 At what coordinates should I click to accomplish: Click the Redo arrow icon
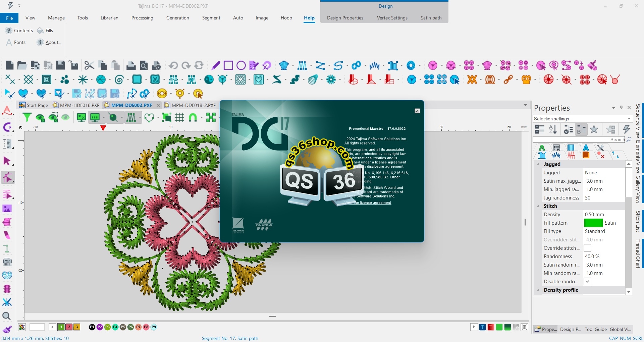coord(186,65)
